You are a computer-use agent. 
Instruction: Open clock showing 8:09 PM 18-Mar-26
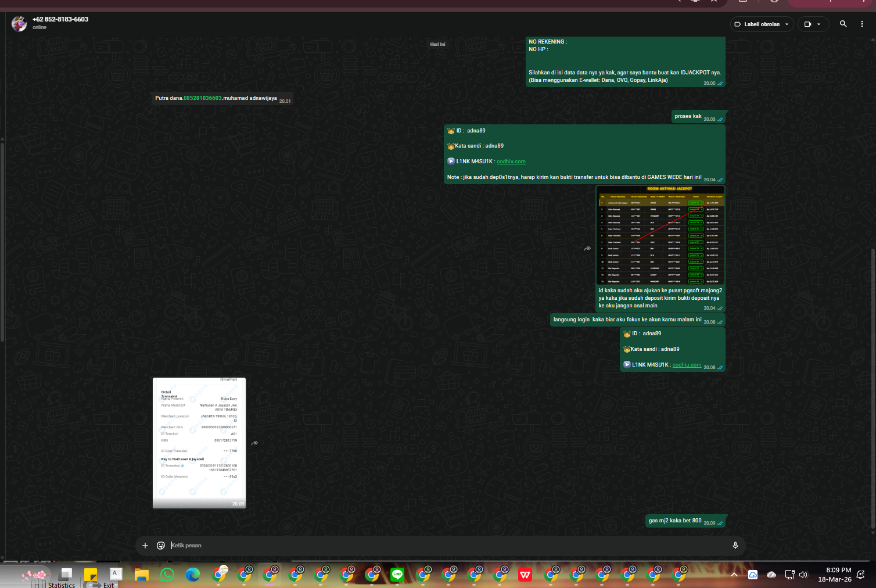pos(835,575)
